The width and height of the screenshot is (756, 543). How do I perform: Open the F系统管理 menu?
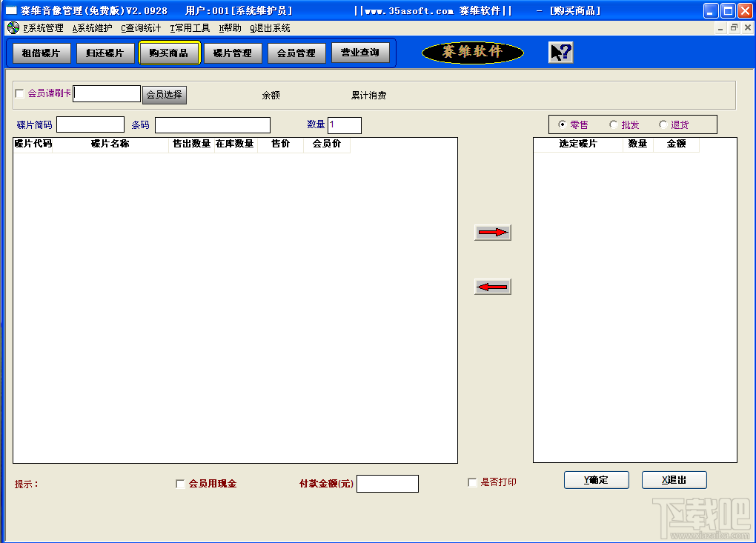(43, 28)
